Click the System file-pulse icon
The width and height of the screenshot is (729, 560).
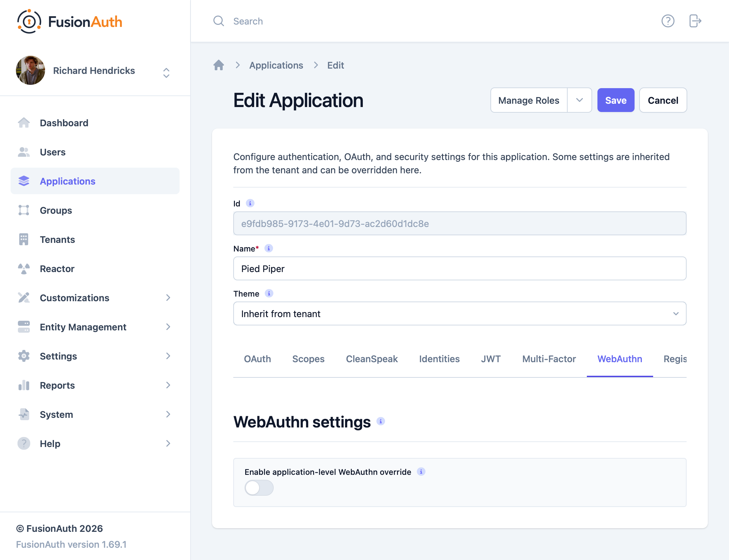pos(24,414)
